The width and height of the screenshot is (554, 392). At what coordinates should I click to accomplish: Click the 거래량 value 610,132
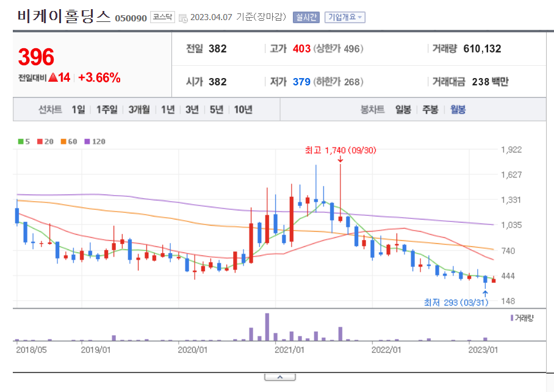point(482,49)
